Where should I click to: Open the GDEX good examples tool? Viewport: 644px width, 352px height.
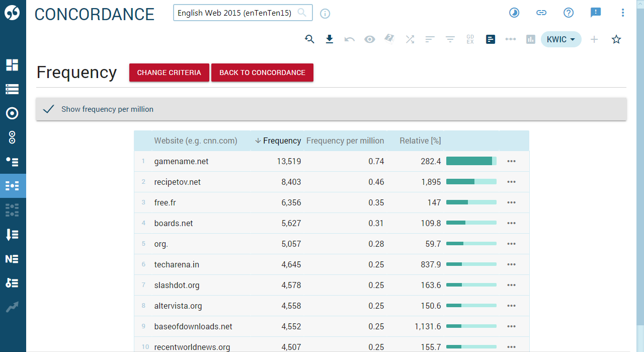tap(470, 39)
